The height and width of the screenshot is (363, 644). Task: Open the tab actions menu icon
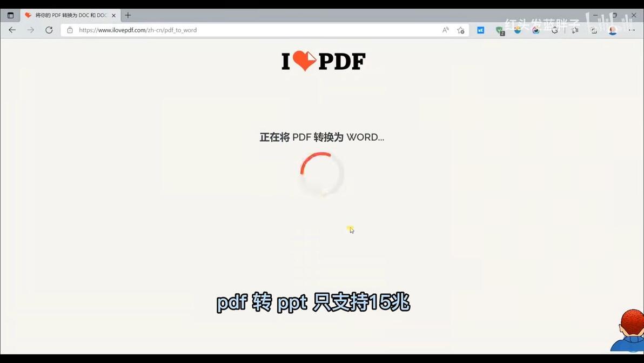pyautogui.click(x=11, y=15)
